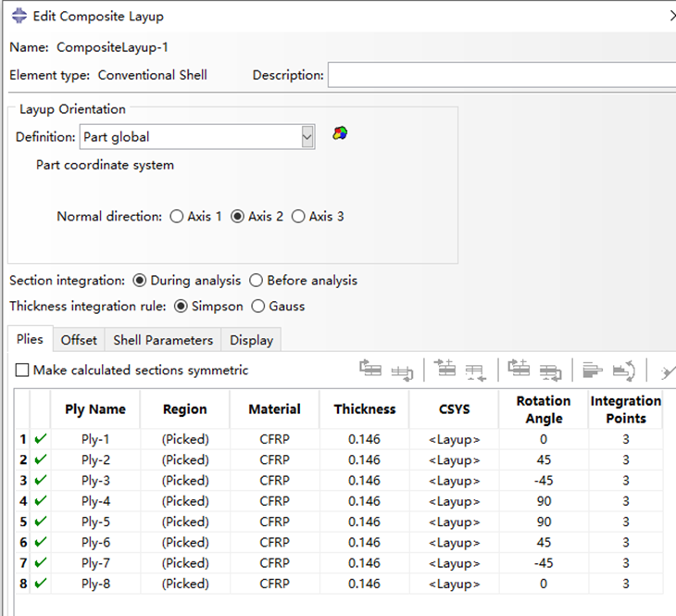Open the Definition dropdown showing Part global
The height and width of the screenshot is (616, 676).
point(197,137)
